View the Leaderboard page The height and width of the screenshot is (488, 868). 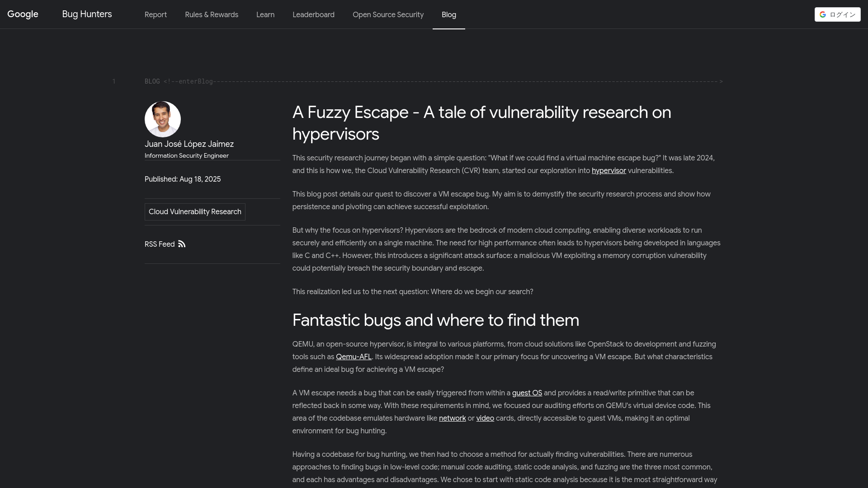point(313,14)
